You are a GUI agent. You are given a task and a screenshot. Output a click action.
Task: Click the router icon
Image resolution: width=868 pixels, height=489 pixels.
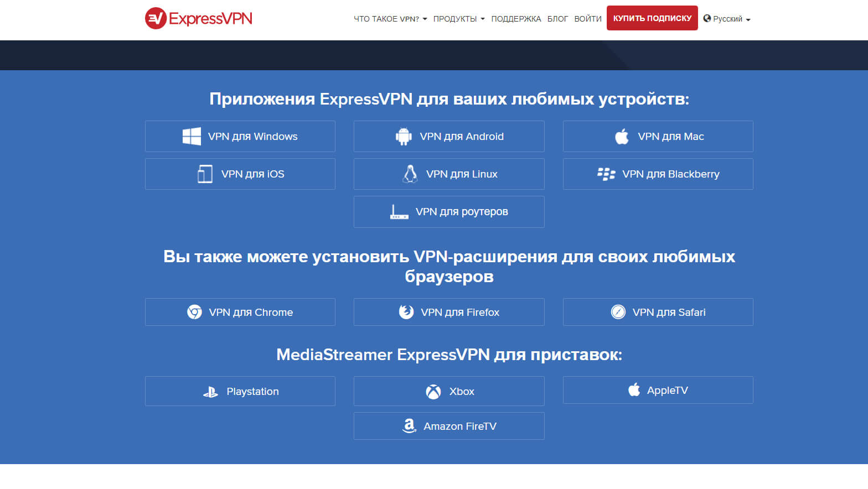[x=399, y=212]
